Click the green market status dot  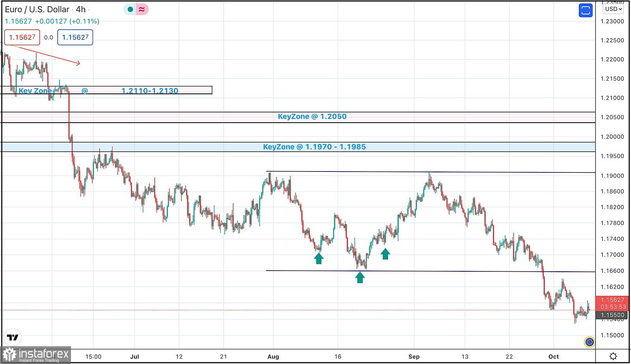click(130, 9)
